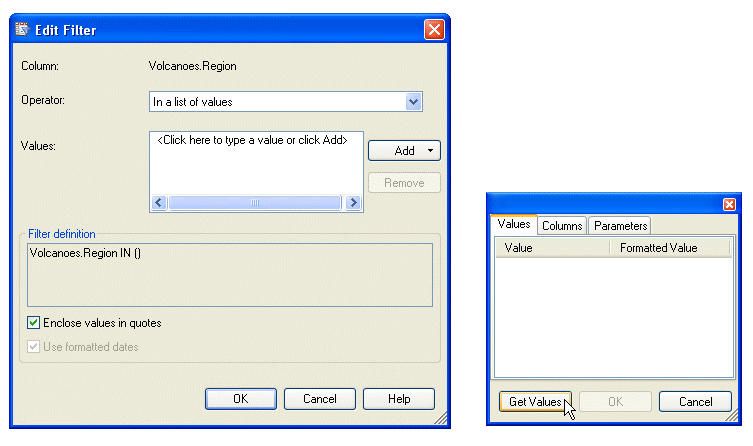Click the Edit Filter title bar icon
The height and width of the screenshot is (446, 753).
(x=22, y=30)
